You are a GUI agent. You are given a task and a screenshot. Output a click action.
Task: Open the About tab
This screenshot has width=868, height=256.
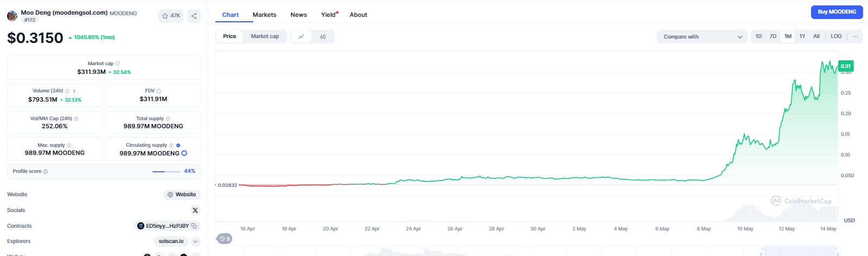[358, 15]
